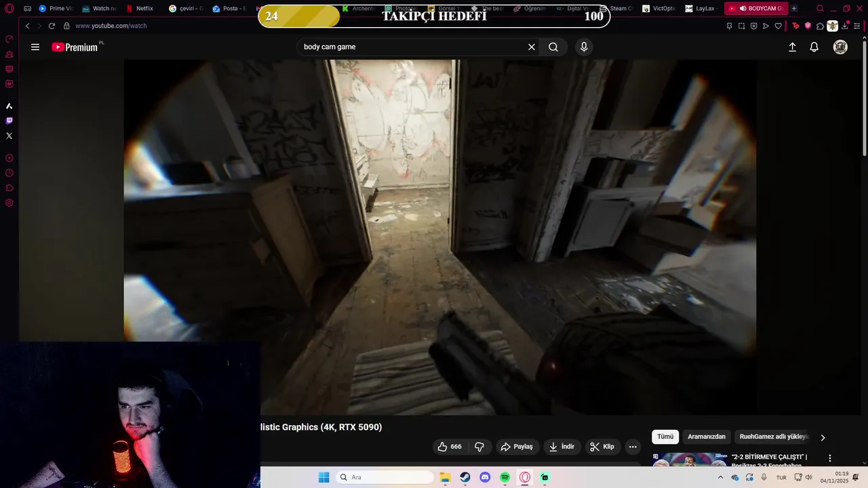The height and width of the screenshot is (488, 868).
Task: Open Opera sidebar history clock
Action: [9, 173]
